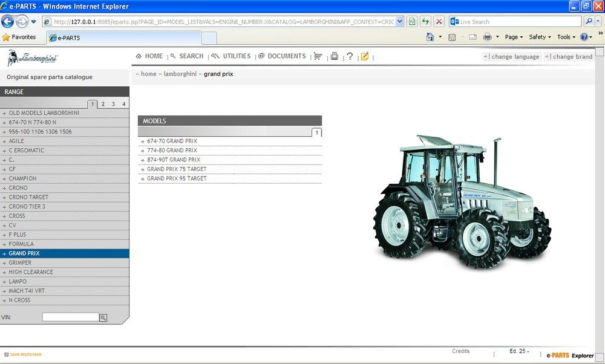Click the VIN search magnifier button

click(103, 317)
